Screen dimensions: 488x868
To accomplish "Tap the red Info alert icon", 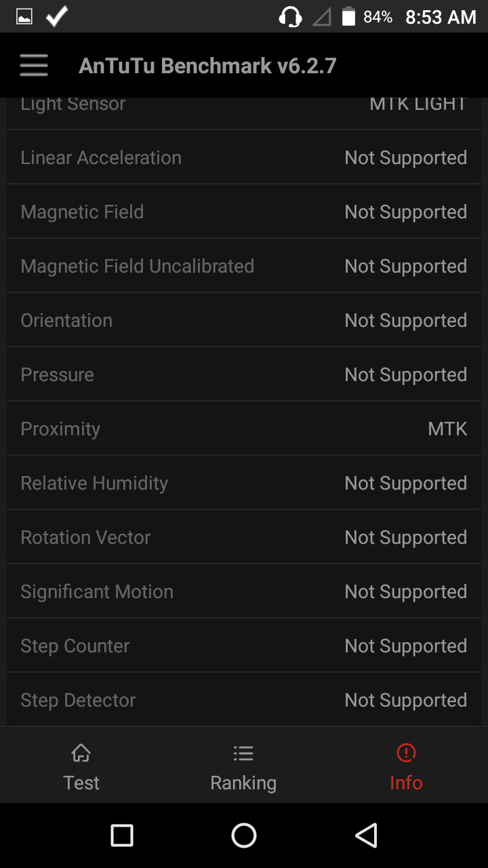I will tap(406, 753).
